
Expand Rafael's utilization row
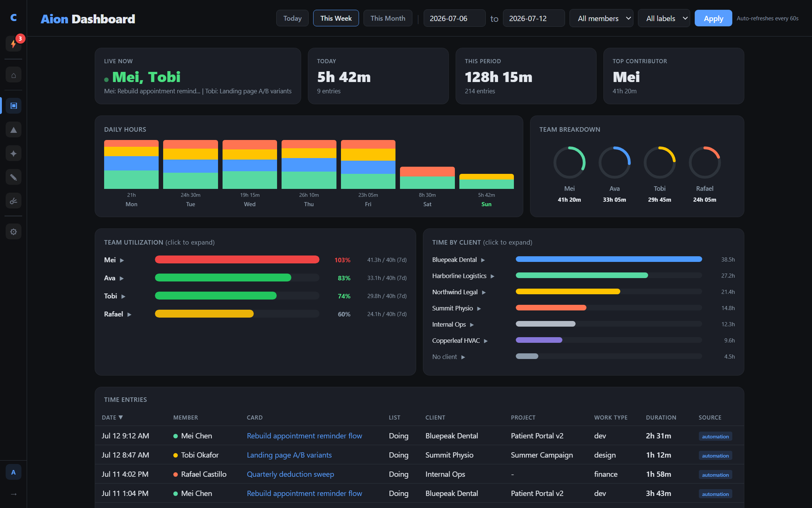tap(255, 314)
